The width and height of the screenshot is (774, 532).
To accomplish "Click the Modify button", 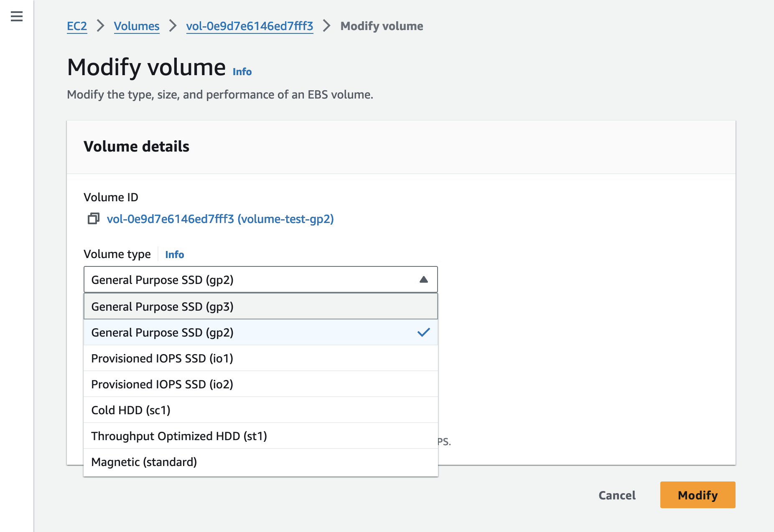I will [x=697, y=495].
